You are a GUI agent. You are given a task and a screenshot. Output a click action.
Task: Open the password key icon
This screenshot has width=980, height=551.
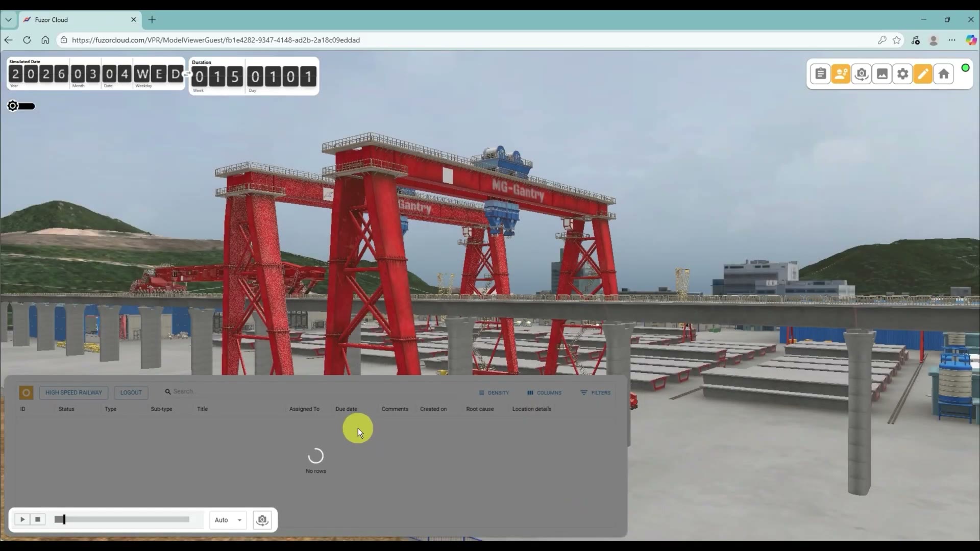[882, 40]
